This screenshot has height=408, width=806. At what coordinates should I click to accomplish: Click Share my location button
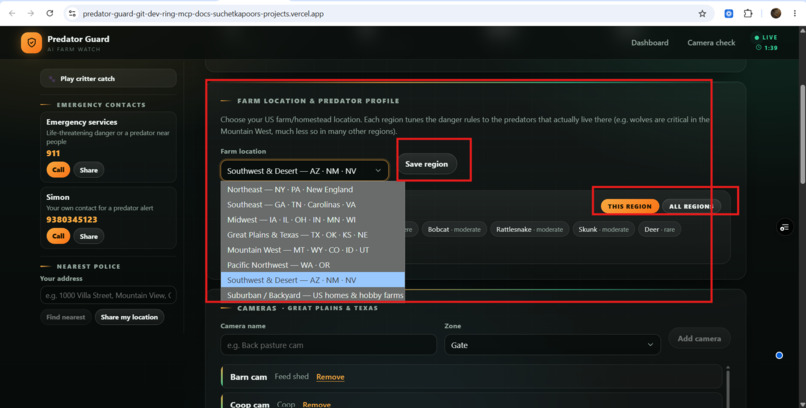(129, 317)
